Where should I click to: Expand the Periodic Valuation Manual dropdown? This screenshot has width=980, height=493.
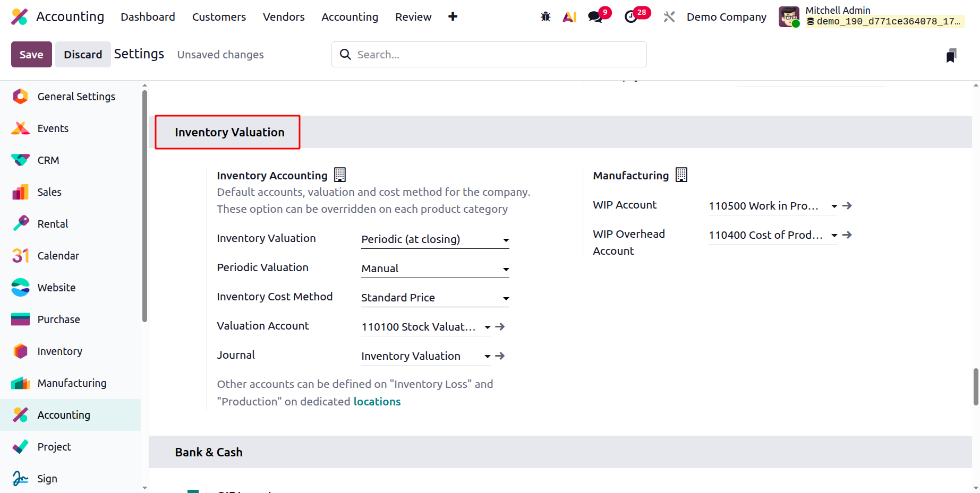click(x=435, y=269)
